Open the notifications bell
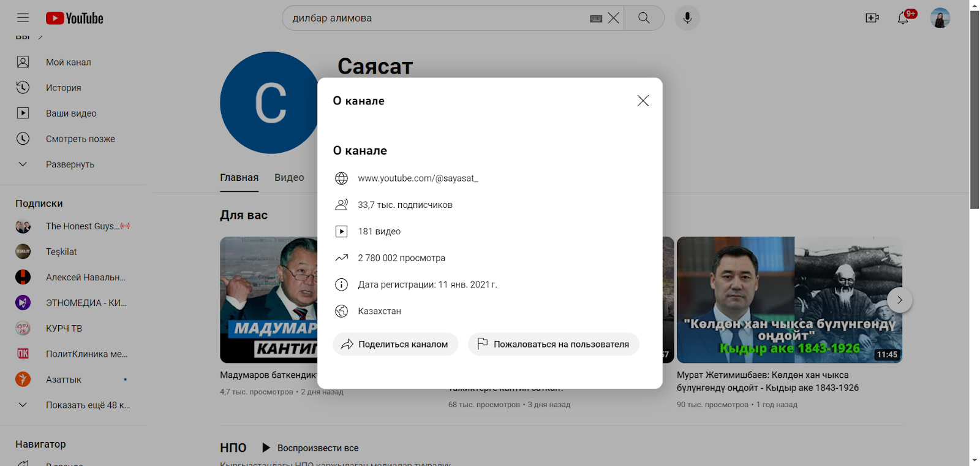Screen dimensions: 980x466 click(x=903, y=18)
